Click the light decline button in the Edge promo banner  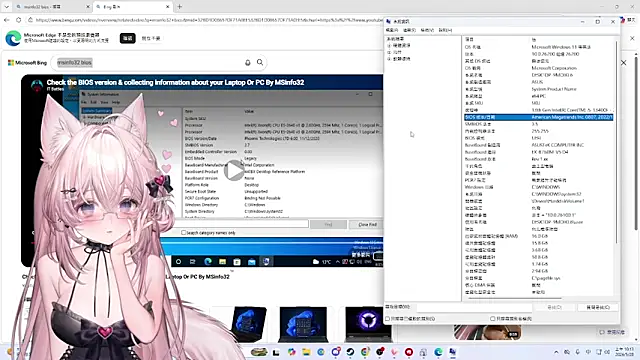click(151, 38)
